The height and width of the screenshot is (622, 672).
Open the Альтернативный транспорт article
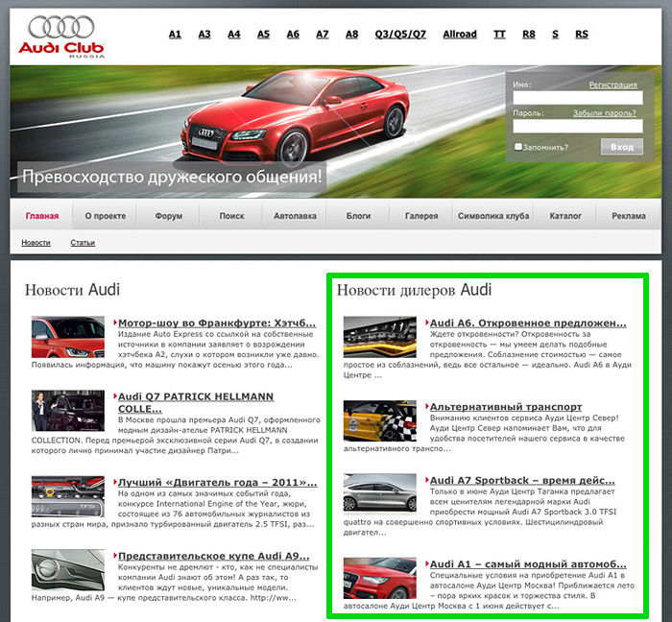pos(506,407)
